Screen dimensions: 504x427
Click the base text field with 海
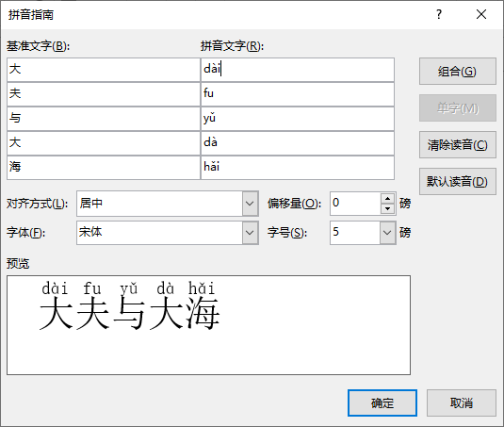coord(104,168)
